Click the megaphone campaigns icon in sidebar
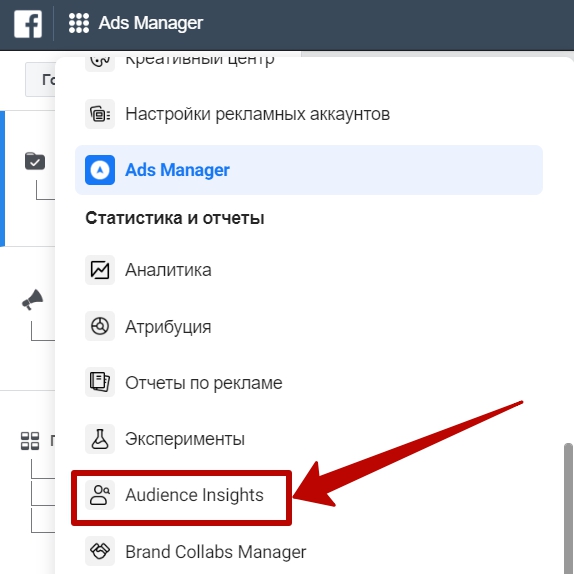This screenshot has height=574, width=574. click(x=33, y=300)
